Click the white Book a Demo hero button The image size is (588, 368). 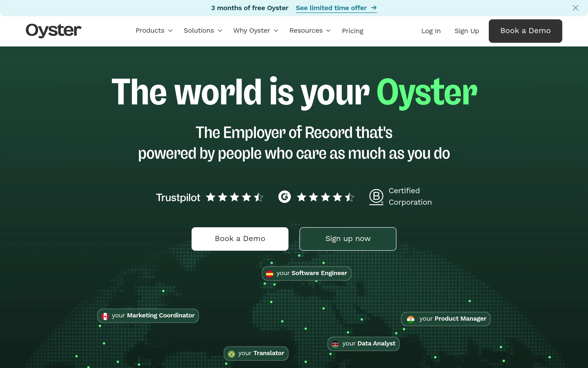click(240, 239)
